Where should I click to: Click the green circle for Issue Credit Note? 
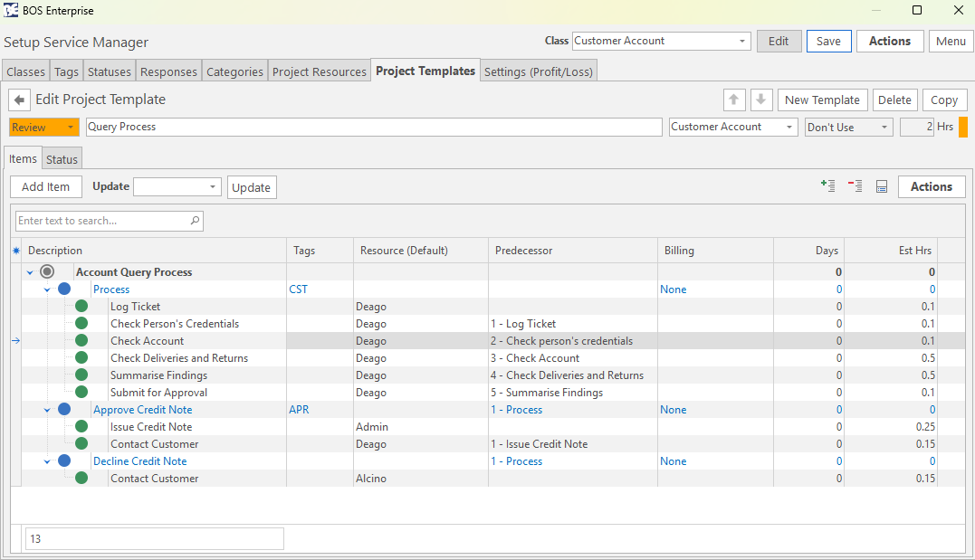81,426
